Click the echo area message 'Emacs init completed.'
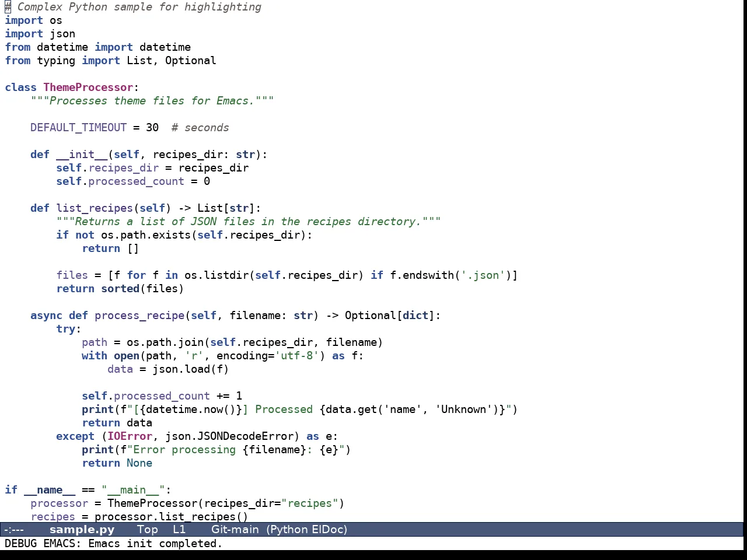The height and width of the screenshot is (560, 747). [155, 544]
